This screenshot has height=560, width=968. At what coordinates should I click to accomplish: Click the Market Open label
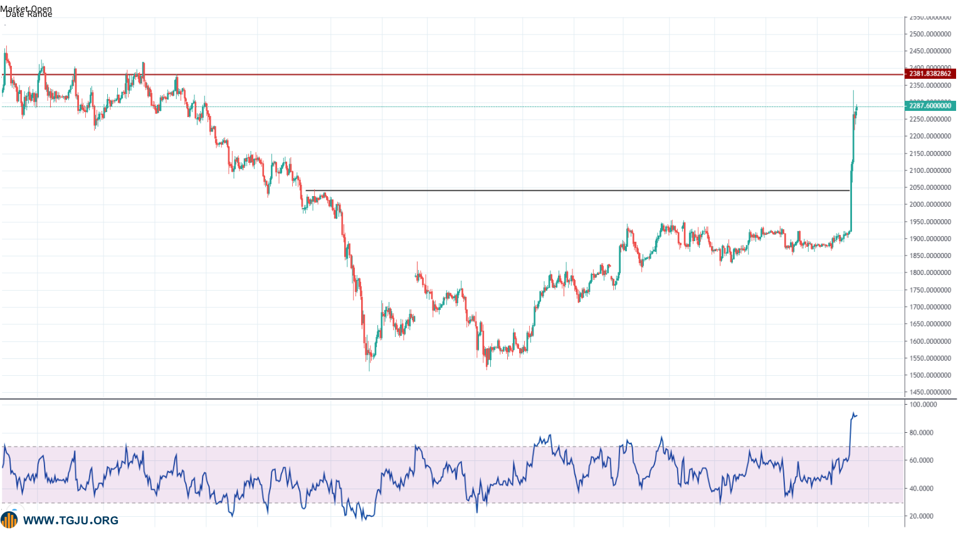click(x=26, y=9)
